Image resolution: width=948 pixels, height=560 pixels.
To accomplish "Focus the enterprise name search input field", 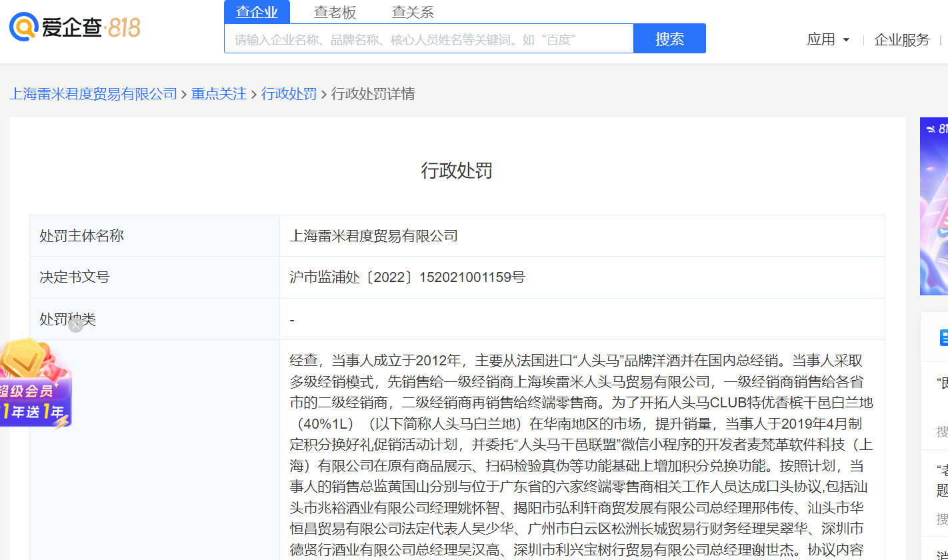I will tap(429, 39).
